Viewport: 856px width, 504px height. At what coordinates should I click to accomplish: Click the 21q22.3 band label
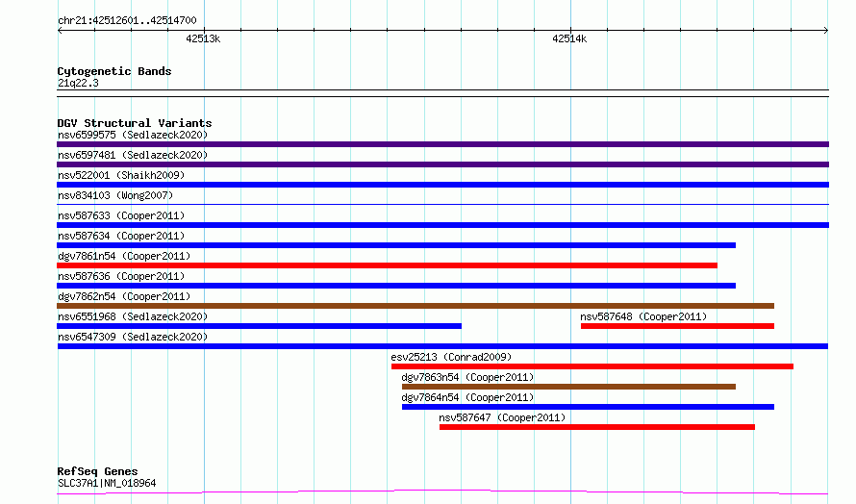coord(78,83)
